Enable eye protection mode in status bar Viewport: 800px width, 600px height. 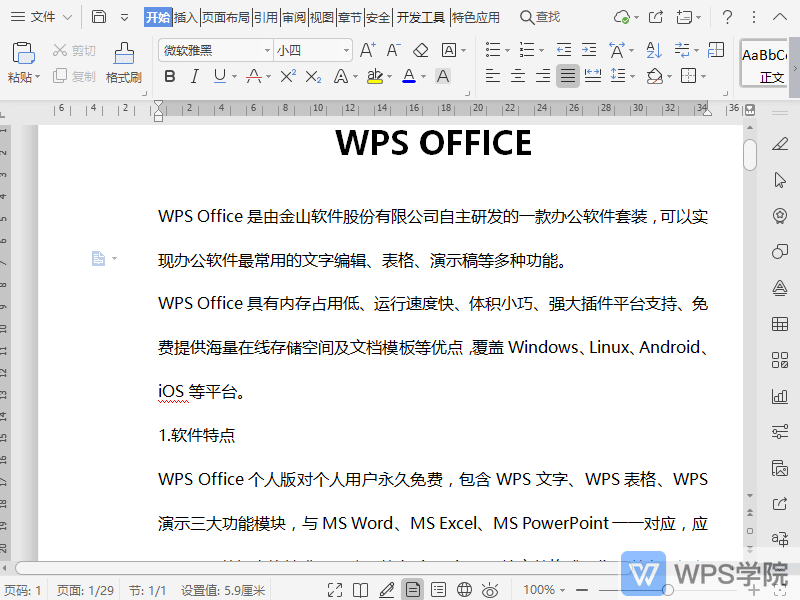pos(490,589)
